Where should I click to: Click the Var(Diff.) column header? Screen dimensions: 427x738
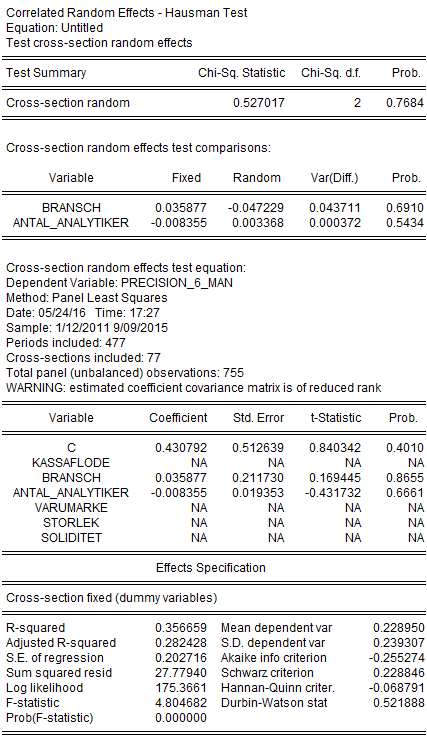pyautogui.click(x=334, y=178)
